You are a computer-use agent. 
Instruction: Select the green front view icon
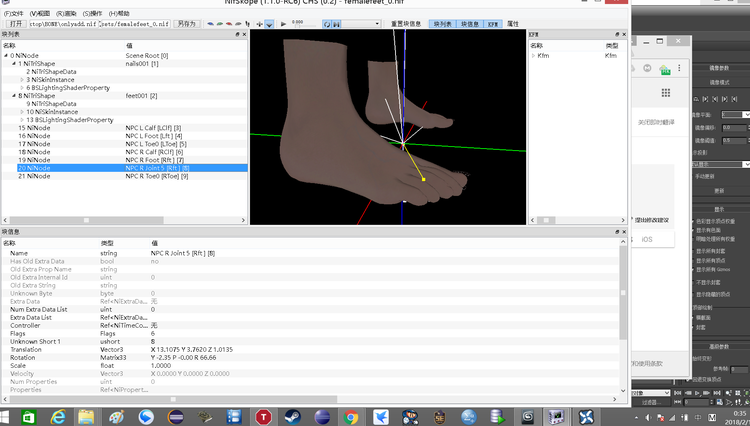(220, 24)
